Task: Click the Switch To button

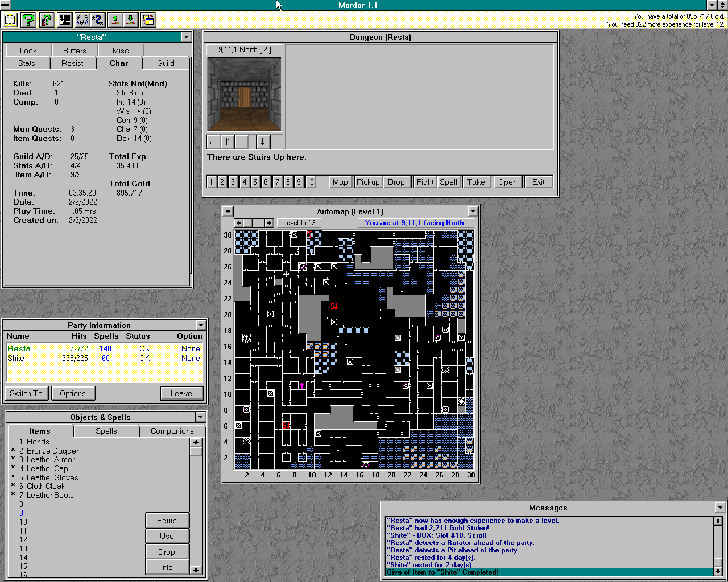Action: coord(26,393)
